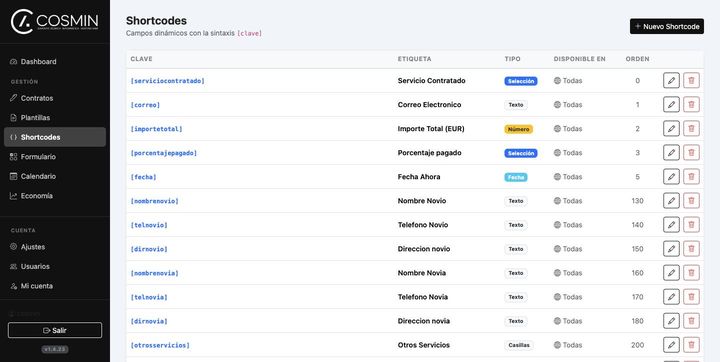Click the Correo Electronico label
720x362 pixels.
coord(429,104)
